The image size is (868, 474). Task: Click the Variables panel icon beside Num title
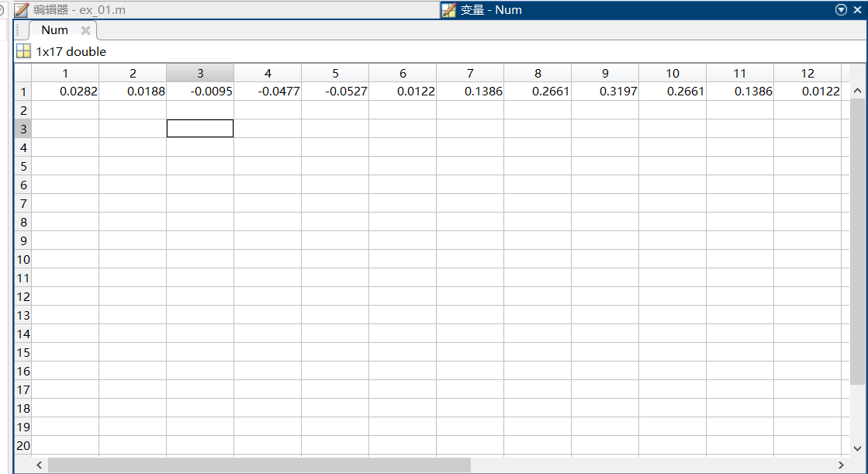(x=449, y=10)
